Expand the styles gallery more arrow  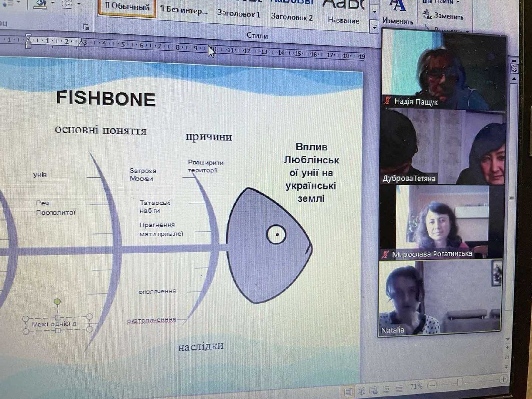(x=374, y=27)
